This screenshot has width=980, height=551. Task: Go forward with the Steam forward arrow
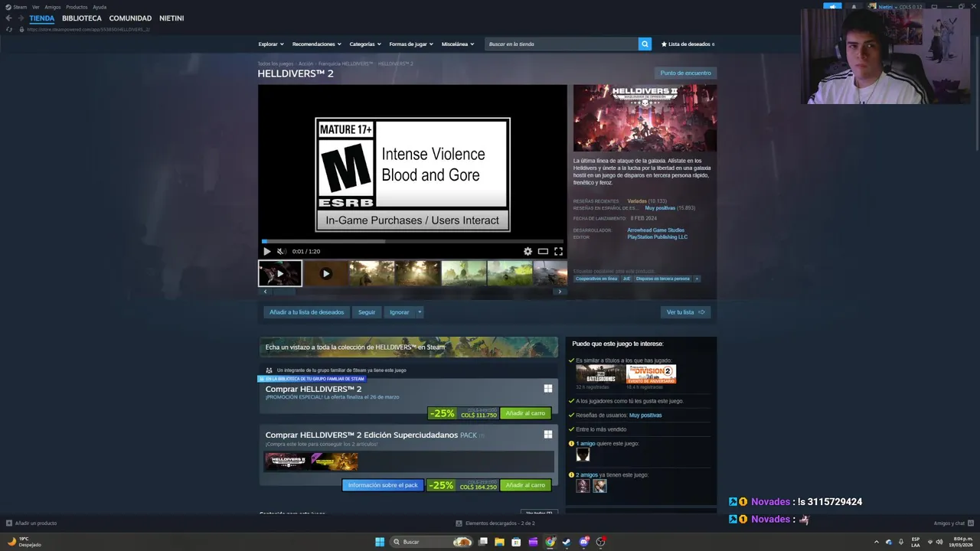click(x=21, y=18)
